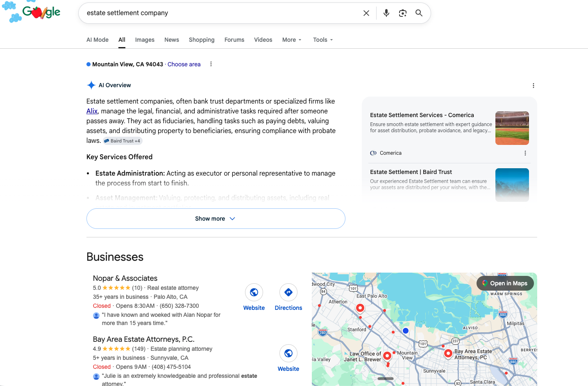Image resolution: width=588 pixels, height=386 pixels.
Task: Open location options three-dot menu
Action: pyautogui.click(x=211, y=64)
